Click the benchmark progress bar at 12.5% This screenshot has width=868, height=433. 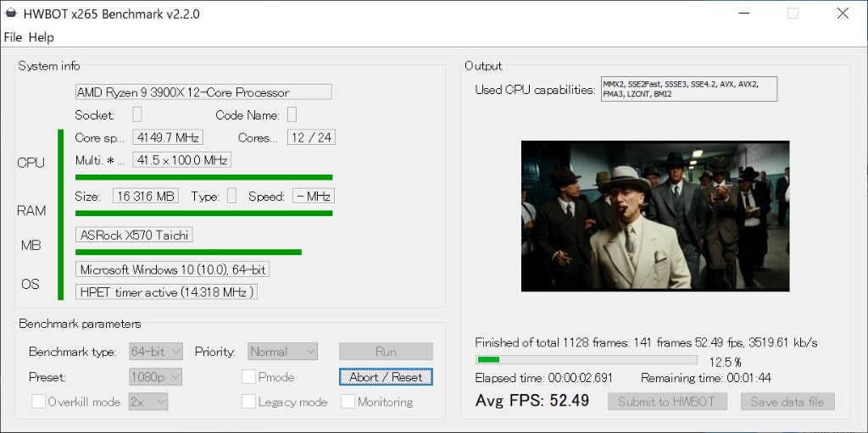tap(587, 360)
